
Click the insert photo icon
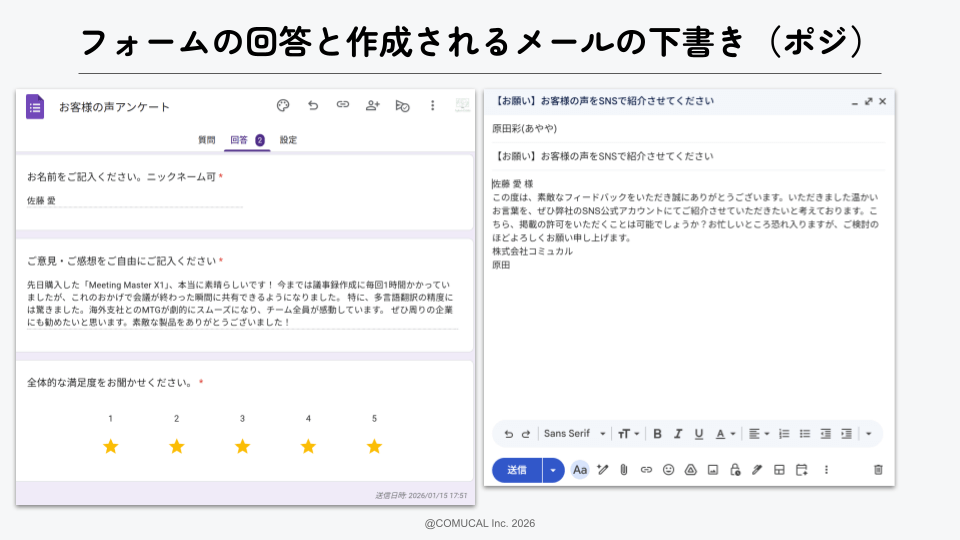point(713,469)
